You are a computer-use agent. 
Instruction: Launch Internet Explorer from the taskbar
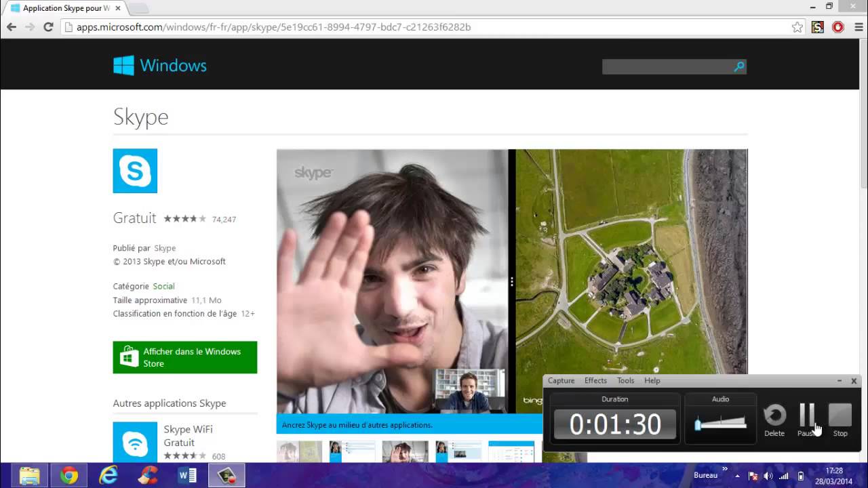(108, 476)
